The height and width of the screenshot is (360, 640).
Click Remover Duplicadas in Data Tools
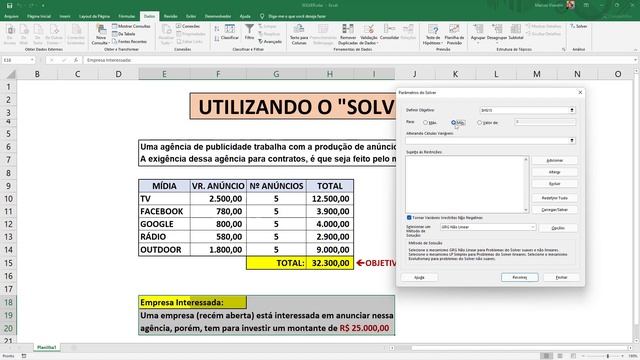pyautogui.click(x=348, y=34)
